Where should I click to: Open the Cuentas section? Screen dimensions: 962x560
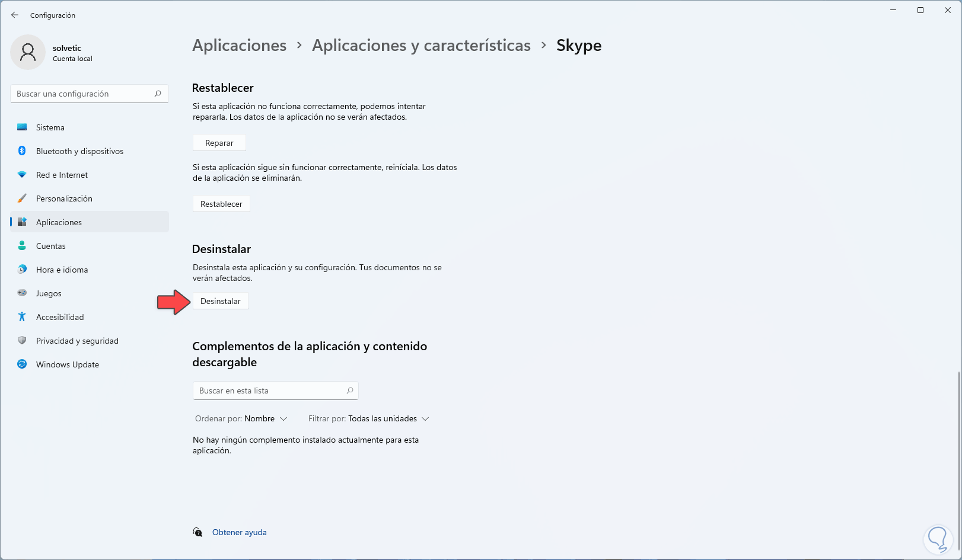click(90, 246)
